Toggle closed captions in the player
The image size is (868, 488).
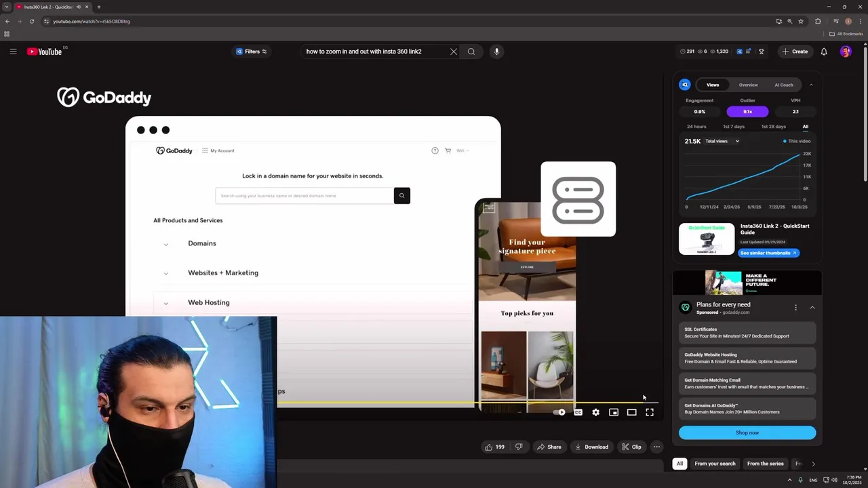coord(578,412)
